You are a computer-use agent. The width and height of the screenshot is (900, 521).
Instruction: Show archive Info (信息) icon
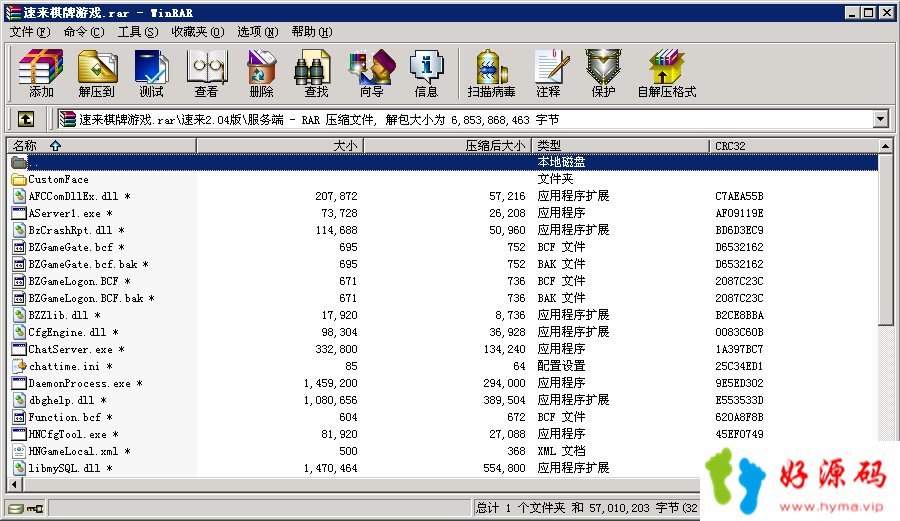point(426,73)
